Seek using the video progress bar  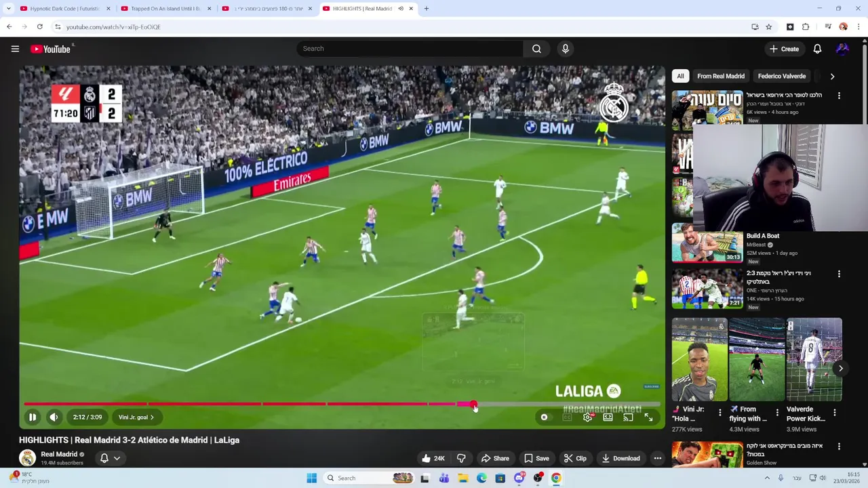coord(342,404)
